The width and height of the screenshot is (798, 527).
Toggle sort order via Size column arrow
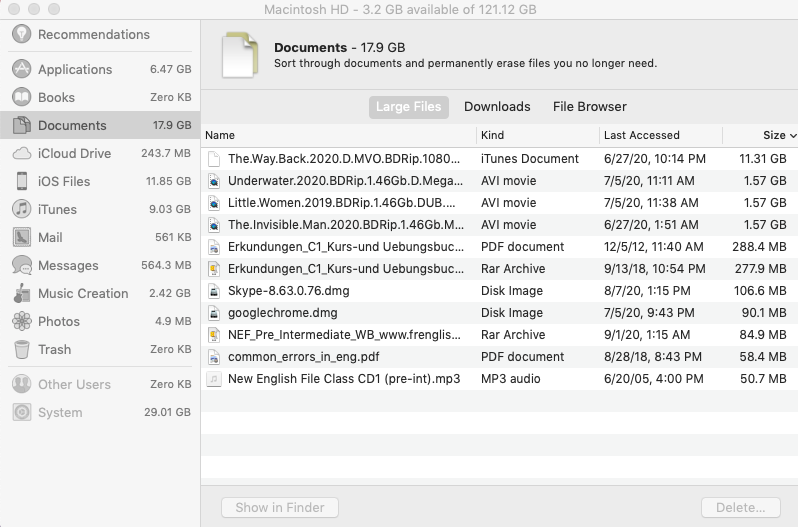click(x=792, y=135)
